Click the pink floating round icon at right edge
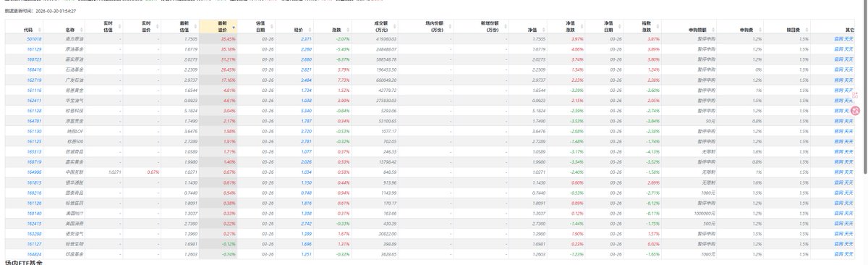This screenshot has height=265, width=868. pyautogui.click(x=856, y=110)
